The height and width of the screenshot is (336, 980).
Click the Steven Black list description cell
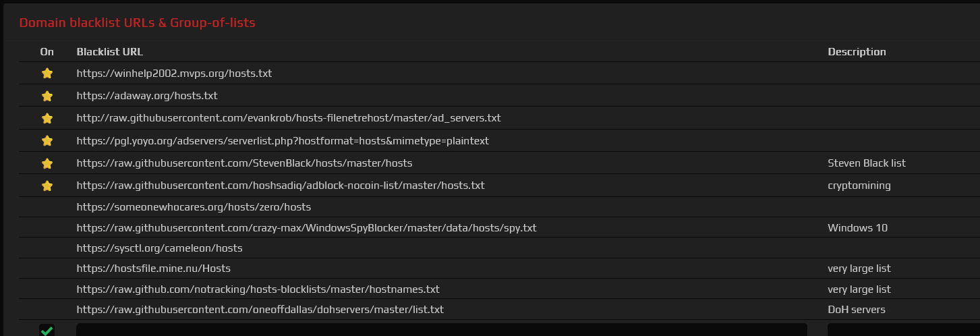point(867,163)
